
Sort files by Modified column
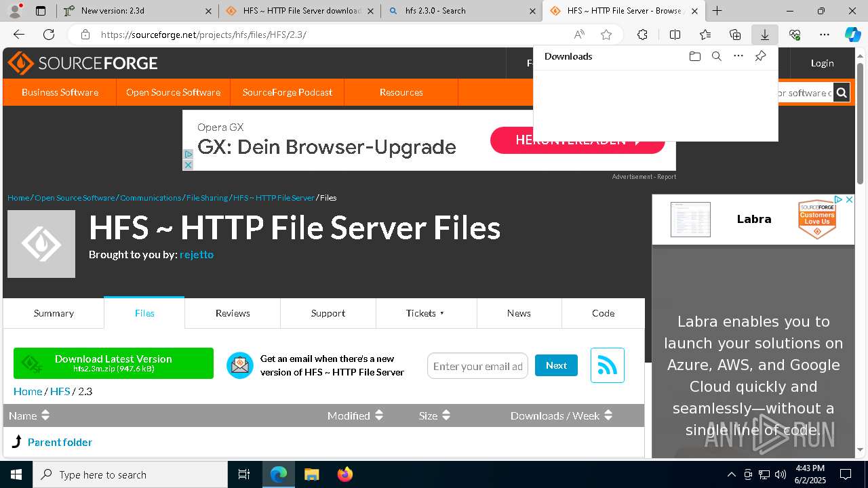(355, 415)
